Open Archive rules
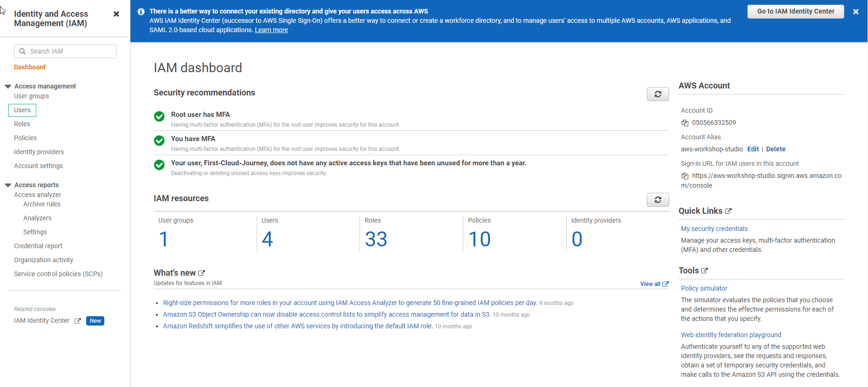This screenshot has height=387, width=868. coord(42,204)
